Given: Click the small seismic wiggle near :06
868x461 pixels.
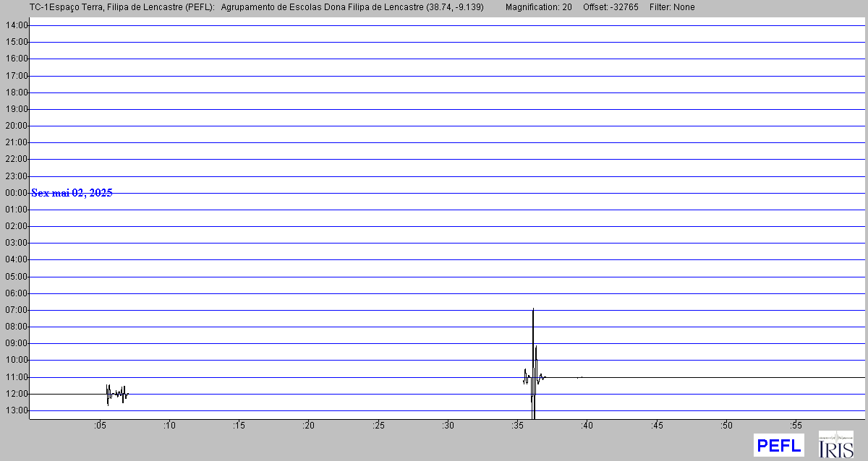Looking at the screenshot, I should pyautogui.click(x=116, y=394).
